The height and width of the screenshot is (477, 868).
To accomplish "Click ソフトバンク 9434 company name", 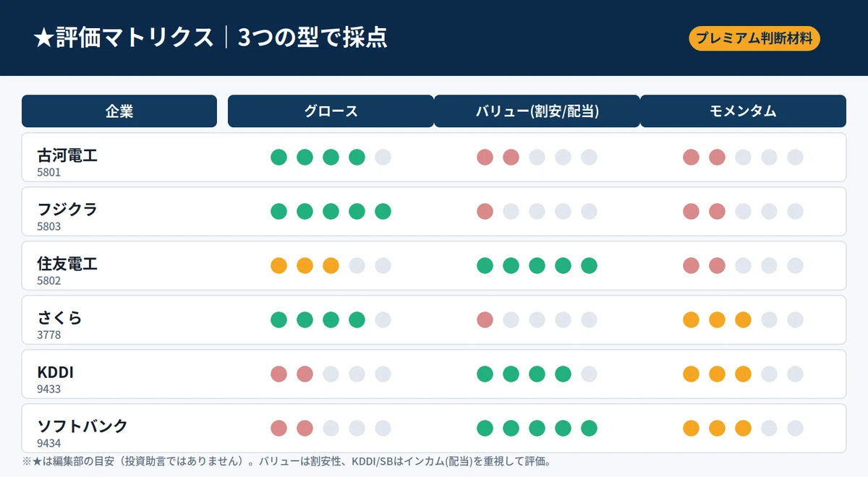I will click(x=82, y=433).
